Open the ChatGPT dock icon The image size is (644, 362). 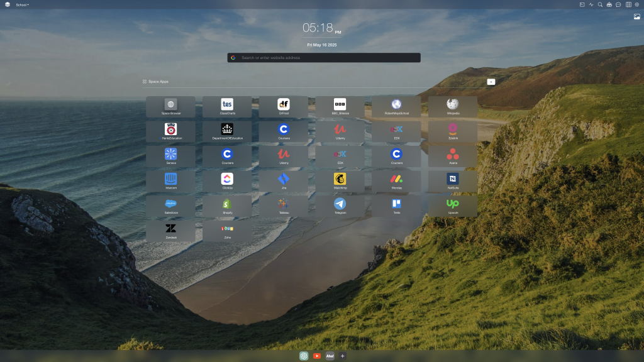click(x=304, y=356)
